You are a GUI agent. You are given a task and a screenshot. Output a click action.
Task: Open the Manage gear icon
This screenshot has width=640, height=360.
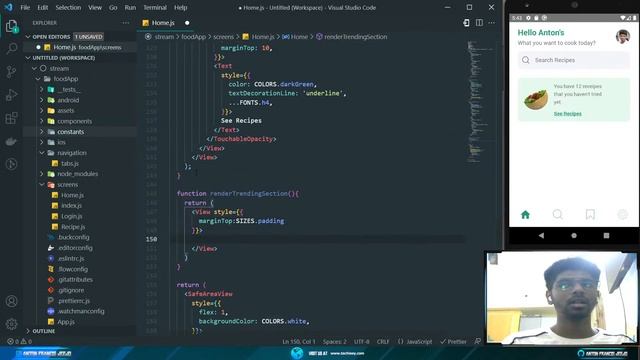point(11,324)
